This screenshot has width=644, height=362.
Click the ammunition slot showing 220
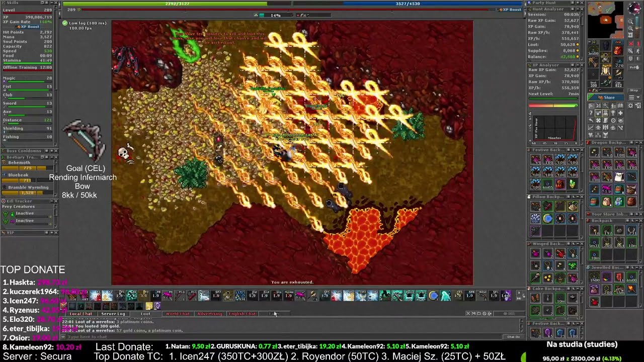(x=618, y=62)
